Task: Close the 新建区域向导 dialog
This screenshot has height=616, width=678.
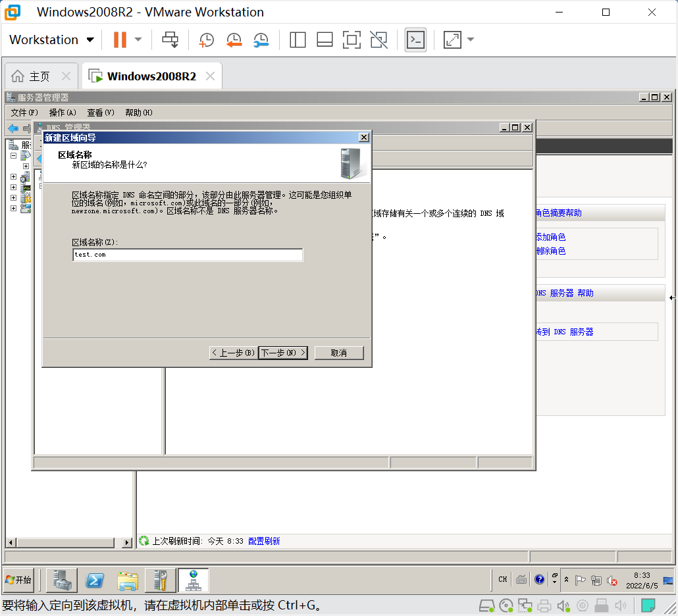Action: pyautogui.click(x=364, y=138)
